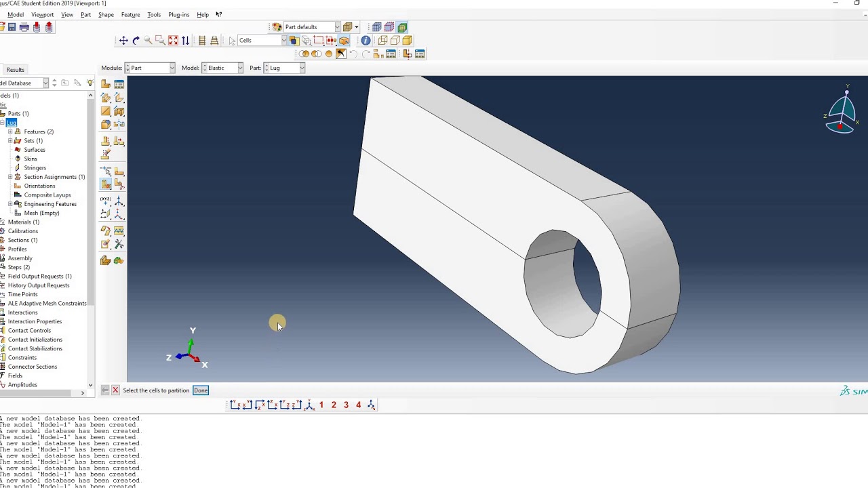Click the Cycle Views icon
This screenshot has height=488, width=868.
[x=185, y=41]
